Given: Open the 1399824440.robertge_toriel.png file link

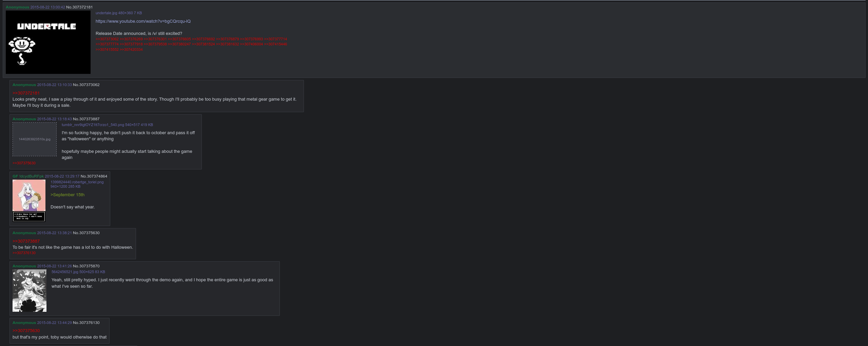Looking at the screenshot, I should pos(77,182).
